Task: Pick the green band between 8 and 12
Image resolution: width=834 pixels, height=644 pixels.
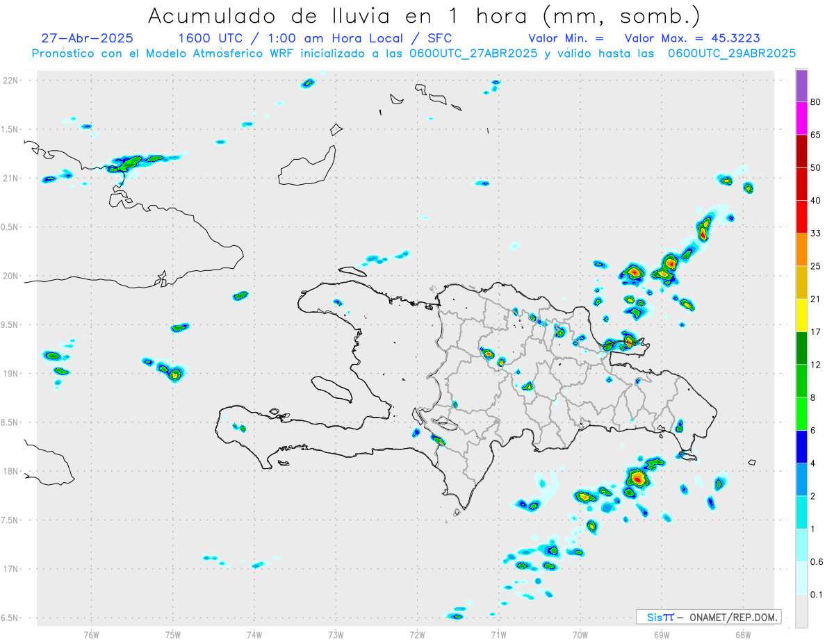Action: pos(801,380)
